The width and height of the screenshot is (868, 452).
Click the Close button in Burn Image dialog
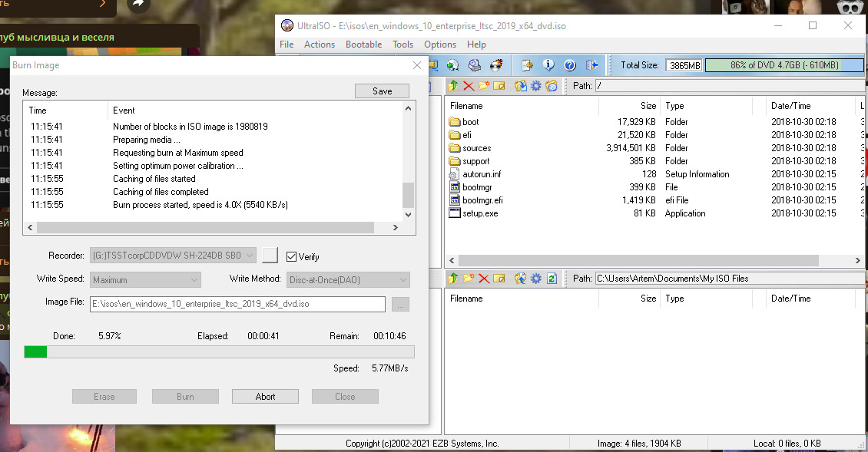[345, 397]
